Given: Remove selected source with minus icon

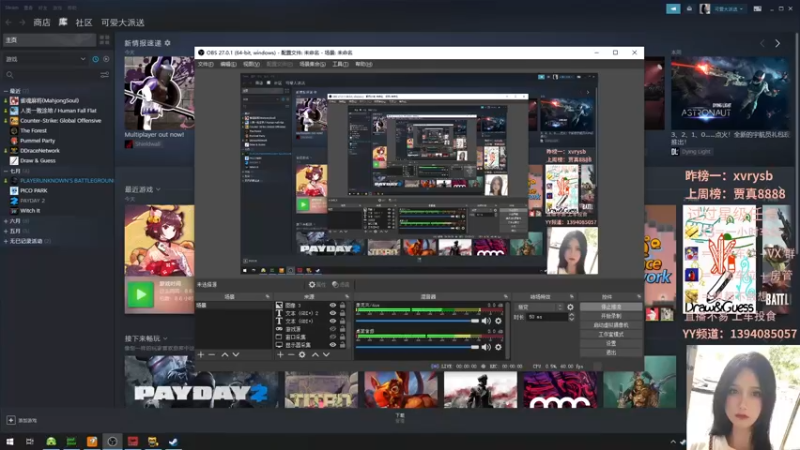Looking at the screenshot, I should point(291,355).
